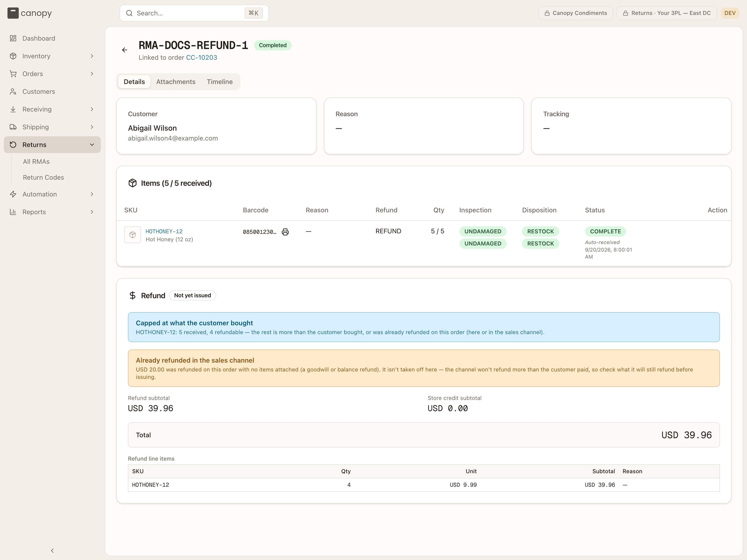
Task: Click the HOTHONEY-12 product thumbnail placeholder
Action: click(x=132, y=234)
